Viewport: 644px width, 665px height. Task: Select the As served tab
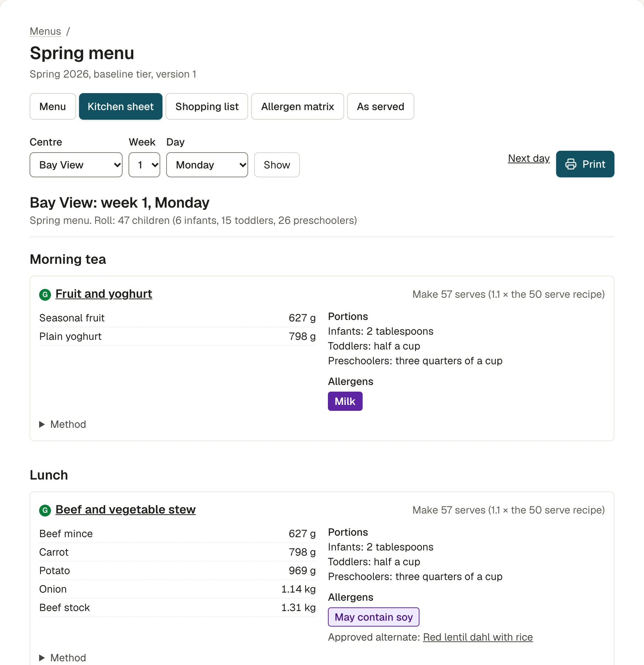(x=381, y=106)
